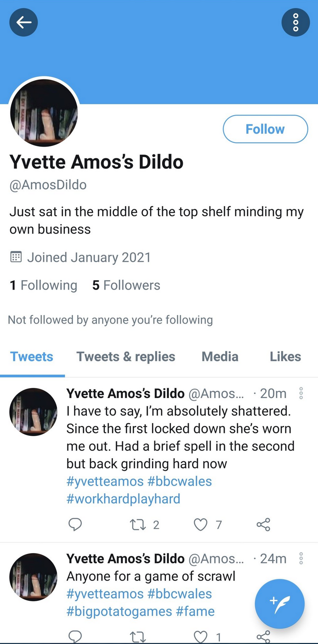The width and height of the screenshot is (318, 644).
Task: Open the Media tab
Action: pyautogui.click(x=220, y=357)
